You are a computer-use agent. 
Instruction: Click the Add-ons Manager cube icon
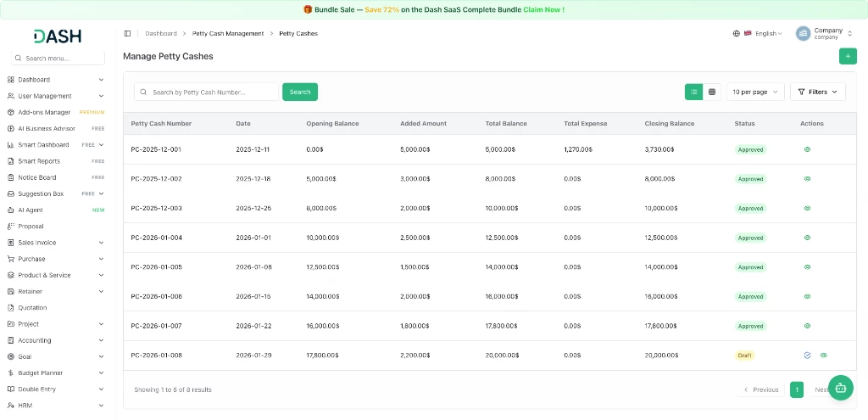(10, 113)
